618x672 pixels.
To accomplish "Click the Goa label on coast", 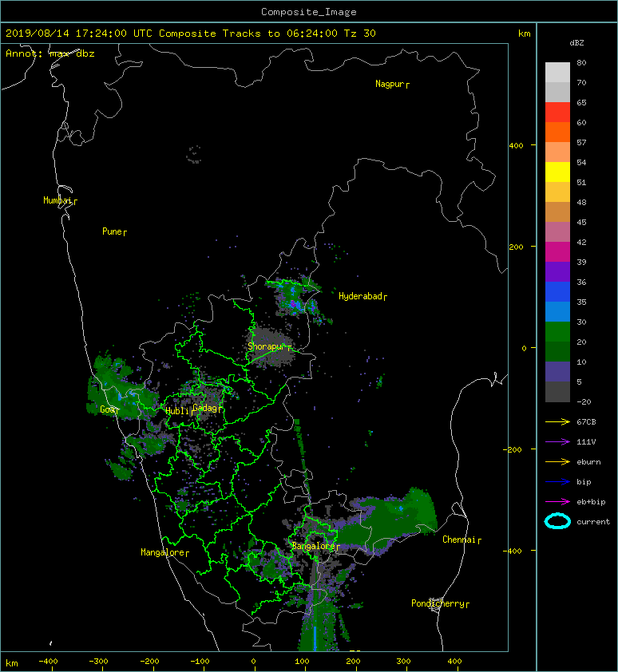I will (x=107, y=409).
